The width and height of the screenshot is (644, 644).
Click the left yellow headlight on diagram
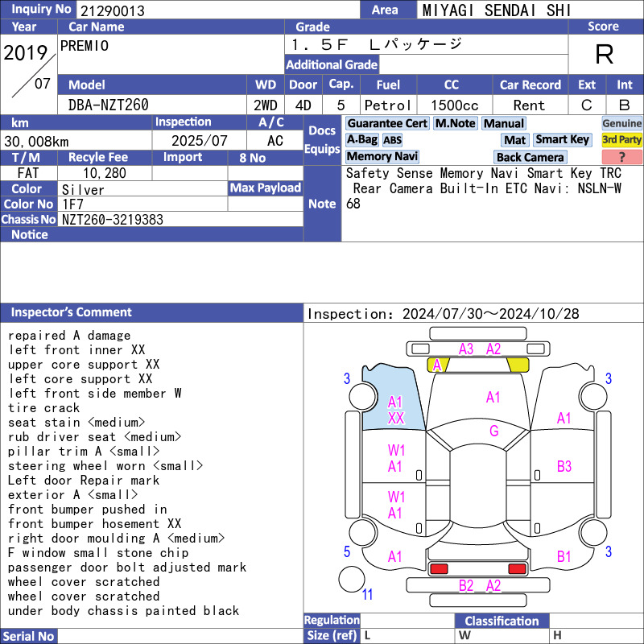438,365
